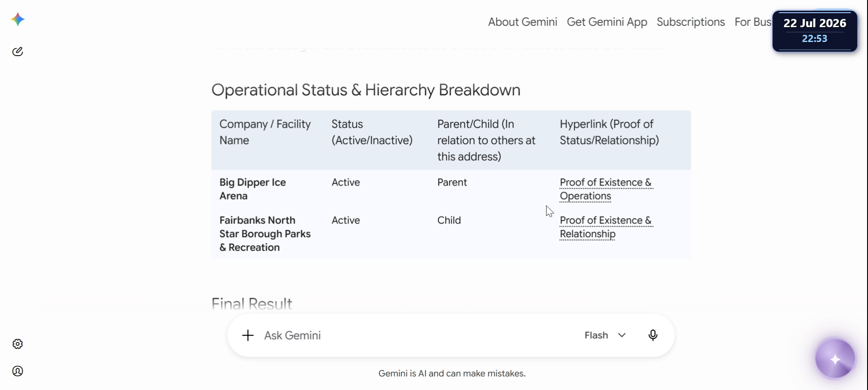Open the Flash model dropdown
This screenshot has width=868, height=390.
coord(605,335)
